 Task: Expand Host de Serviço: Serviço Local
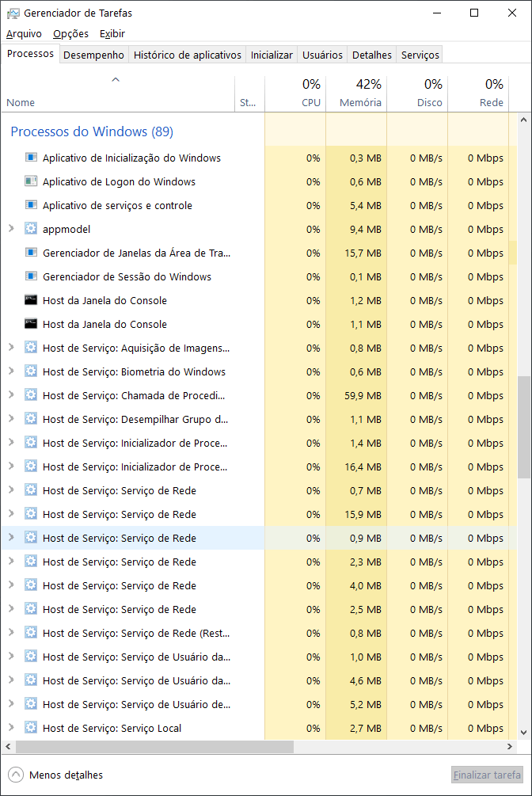(x=11, y=727)
